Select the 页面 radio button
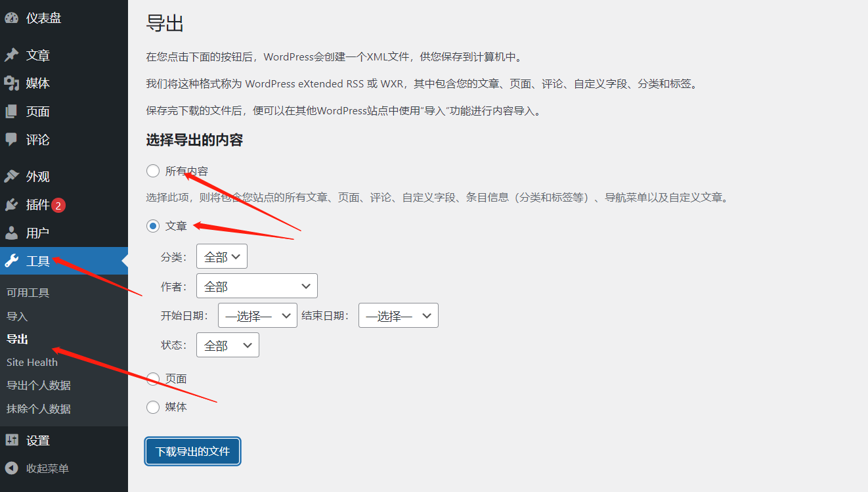This screenshot has width=868, height=492. click(153, 379)
